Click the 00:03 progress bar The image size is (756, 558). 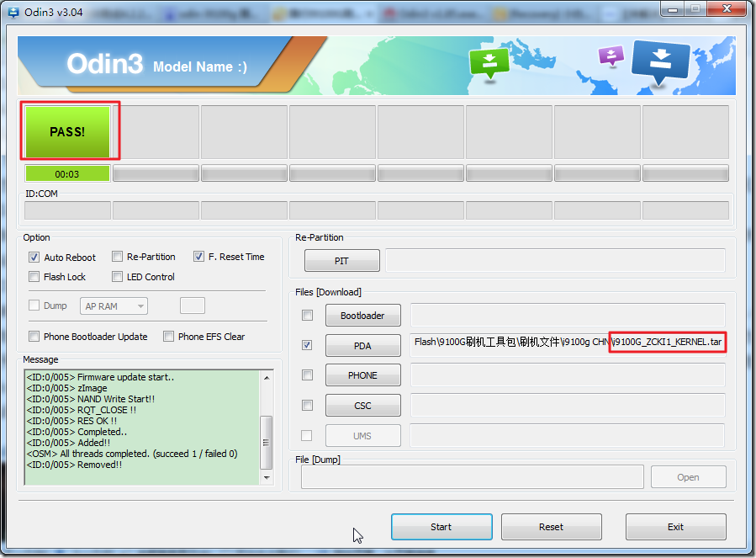coord(67,173)
